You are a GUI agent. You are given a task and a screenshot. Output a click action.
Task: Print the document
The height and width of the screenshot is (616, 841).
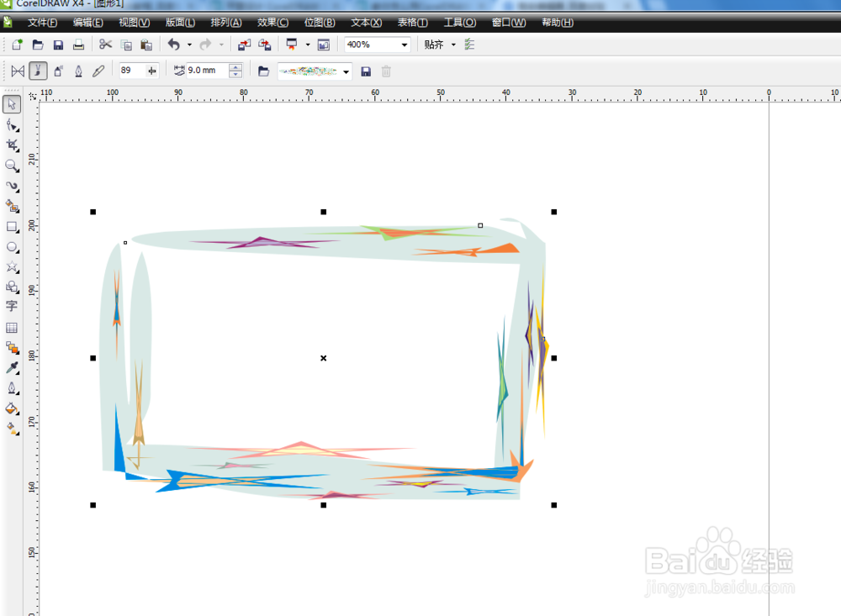point(78,45)
